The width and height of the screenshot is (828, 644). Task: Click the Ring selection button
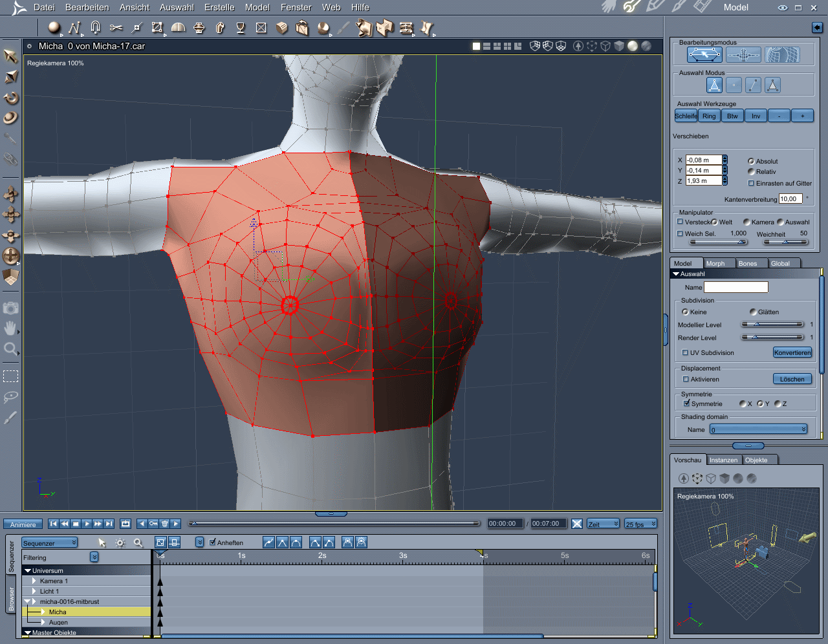tap(710, 116)
